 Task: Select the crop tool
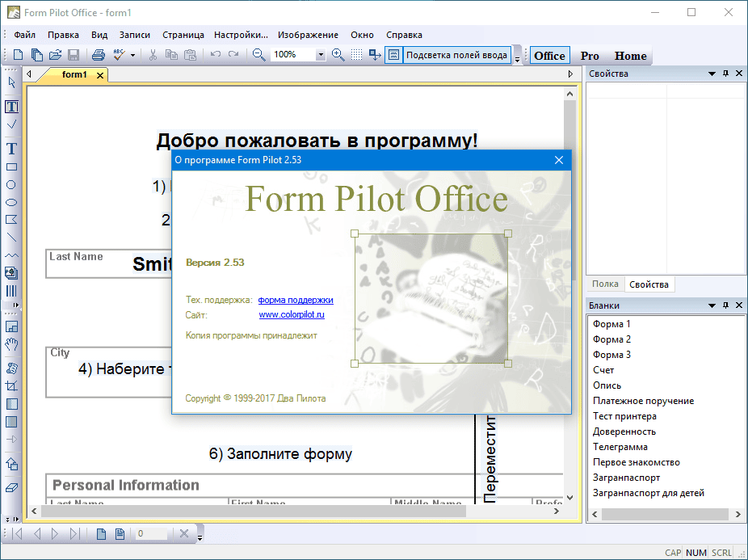(x=11, y=385)
